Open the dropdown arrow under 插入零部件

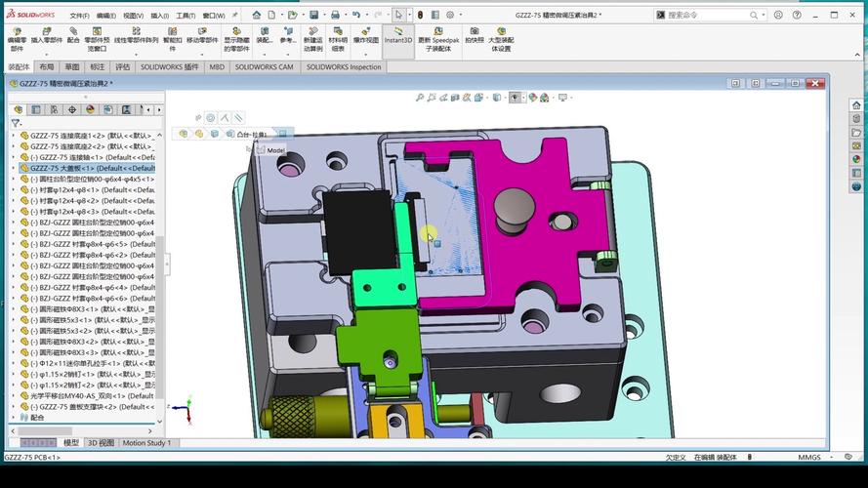point(47,55)
